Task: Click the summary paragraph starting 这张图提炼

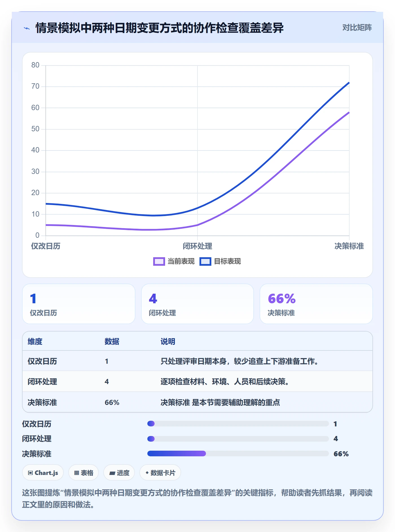Action: pos(197,499)
